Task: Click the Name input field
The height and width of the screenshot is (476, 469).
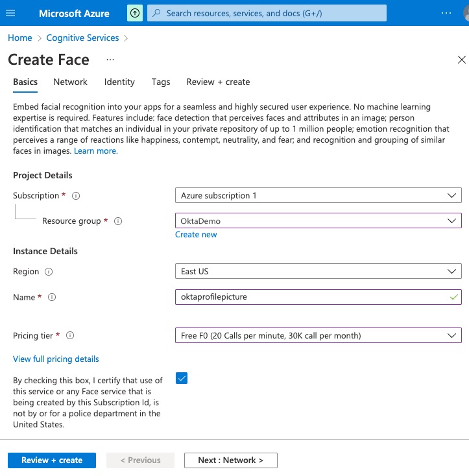Action: [311, 297]
